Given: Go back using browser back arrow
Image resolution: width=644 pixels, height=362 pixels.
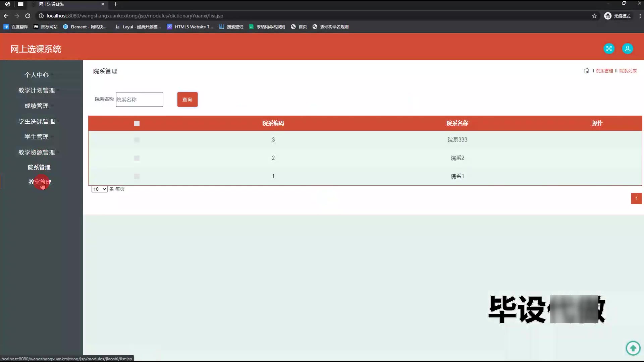Looking at the screenshot, I should click(6, 16).
